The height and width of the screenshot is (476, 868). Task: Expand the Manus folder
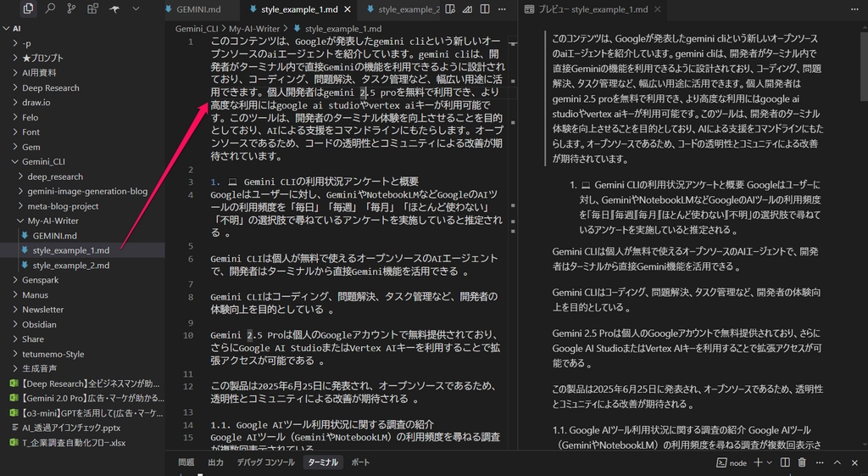pyautogui.click(x=15, y=294)
